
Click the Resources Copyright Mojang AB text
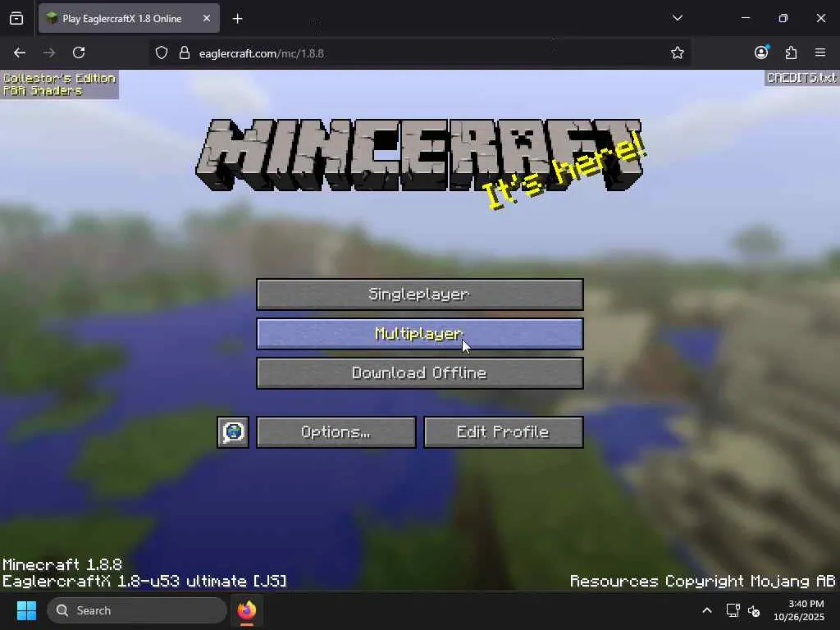coord(702,582)
